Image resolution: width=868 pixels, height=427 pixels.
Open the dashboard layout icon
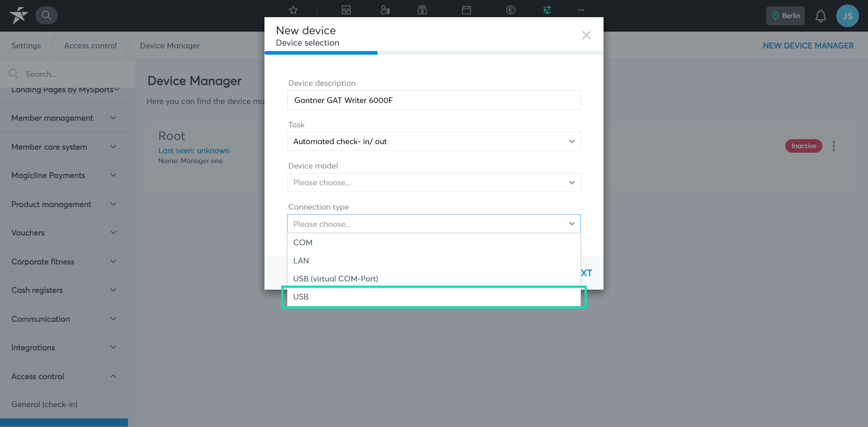pos(346,10)
